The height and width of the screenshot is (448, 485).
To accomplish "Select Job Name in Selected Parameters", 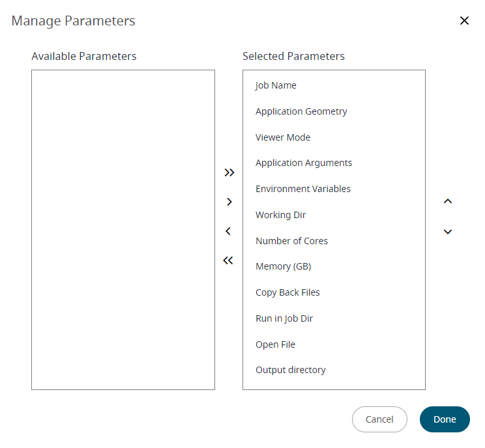I will coord(334,85).
